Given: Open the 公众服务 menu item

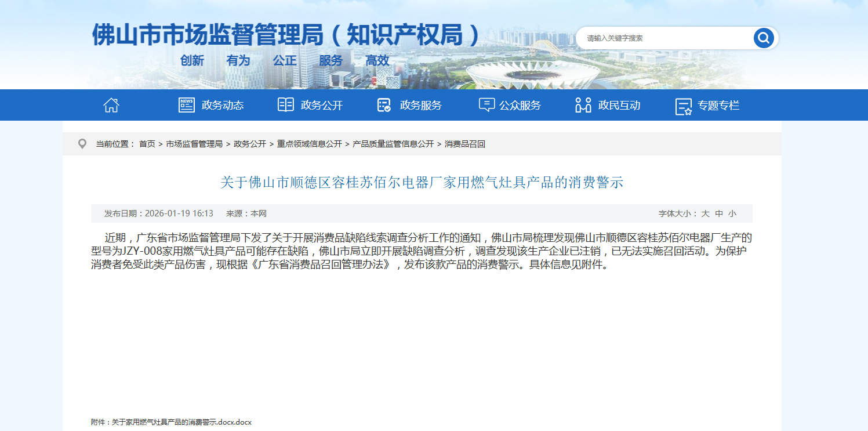Looking at the screenshot, I should (520, 106).
